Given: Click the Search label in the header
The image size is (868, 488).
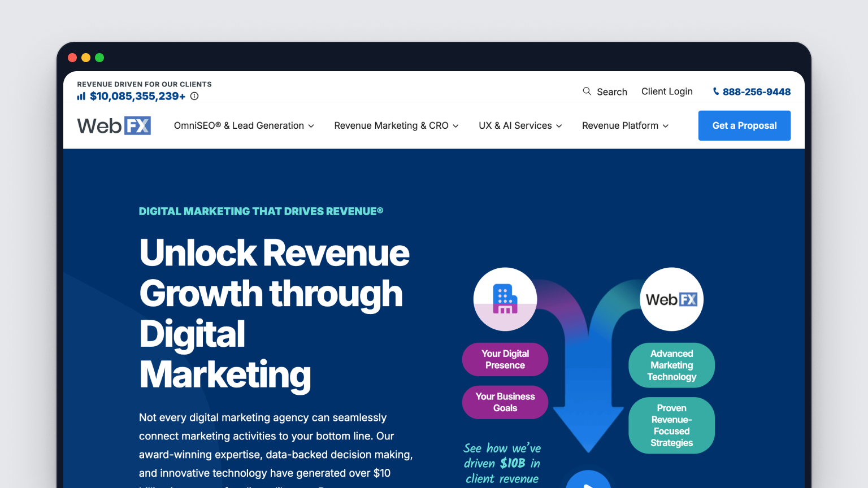Looking at the screenshot, I should 612,91.
